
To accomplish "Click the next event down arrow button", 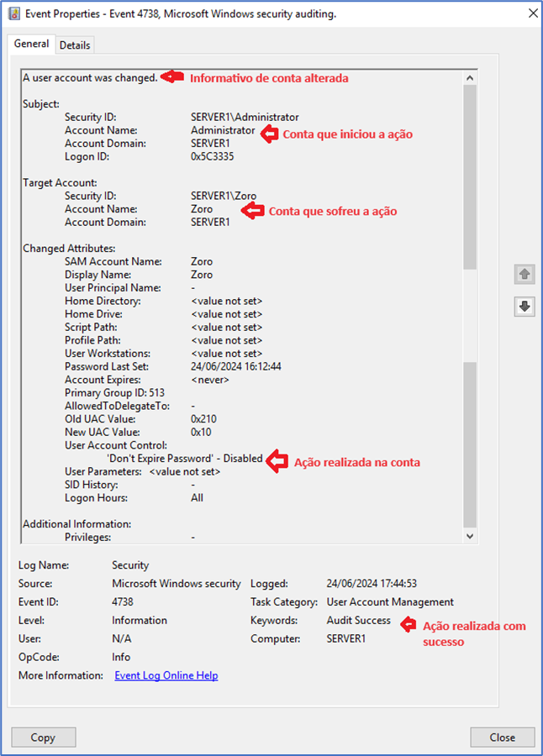I will coord(525,307).
